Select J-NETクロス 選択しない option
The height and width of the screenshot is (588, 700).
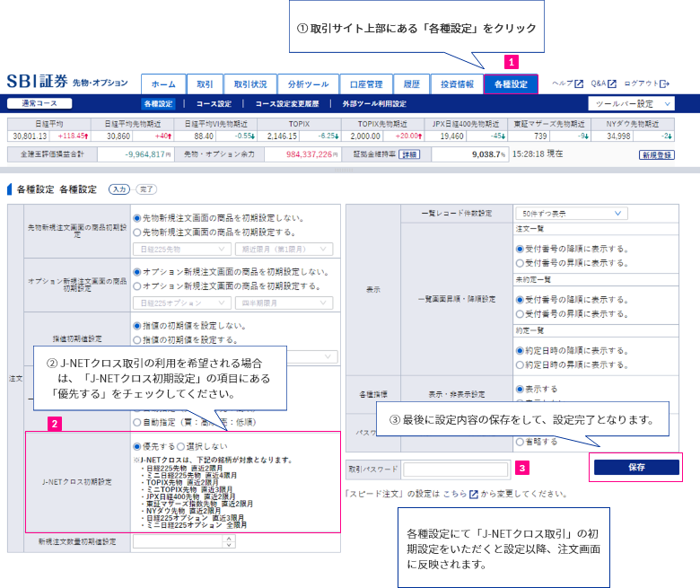[x=180, y=446]
